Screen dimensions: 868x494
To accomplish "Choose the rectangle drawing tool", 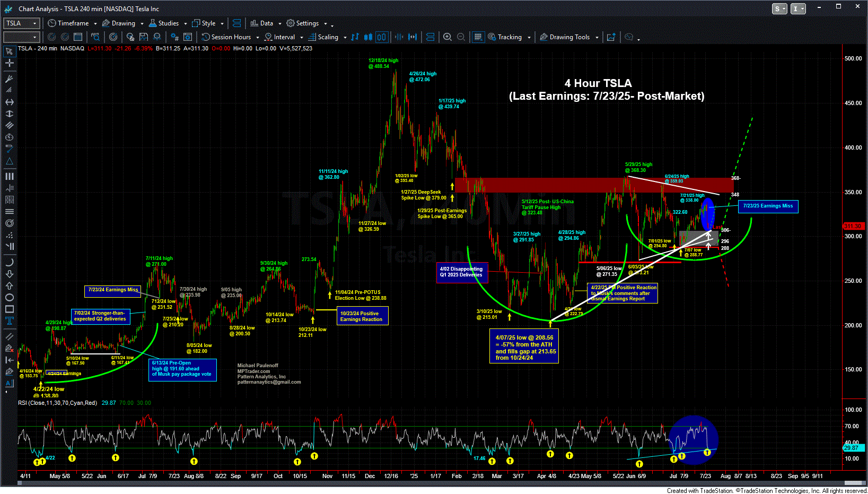I will pyautogui.click(x=9, y=309).
